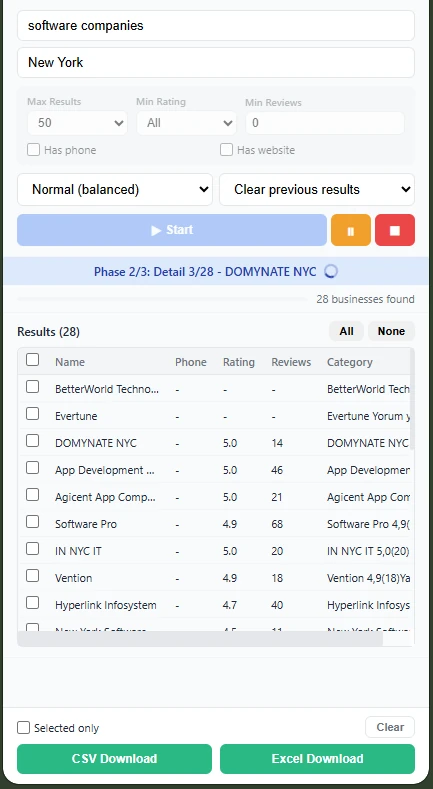Screen dimensions: 433x789
Task: Click the 68 reviews cell for Software Pro
Action: (277, 524)
